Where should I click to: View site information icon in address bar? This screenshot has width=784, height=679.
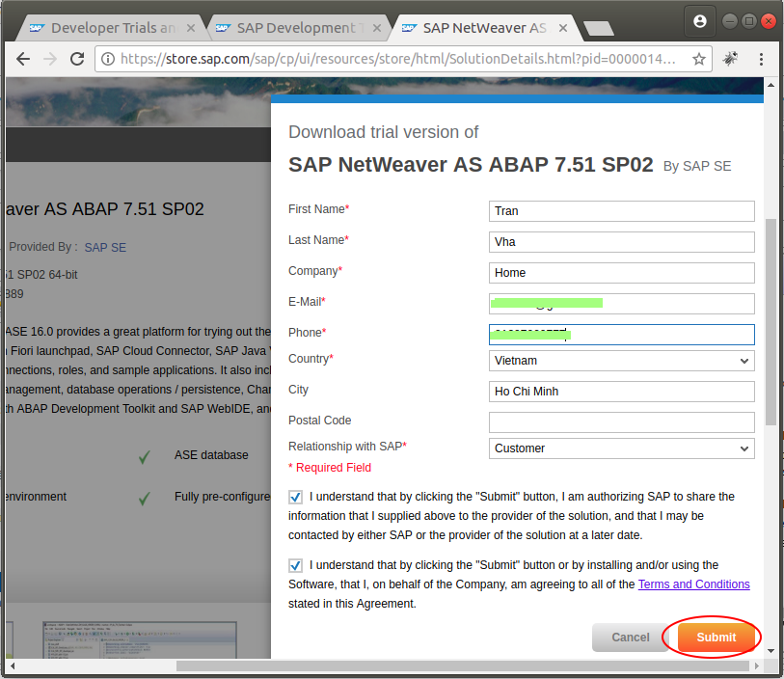(x=107, y=59)
